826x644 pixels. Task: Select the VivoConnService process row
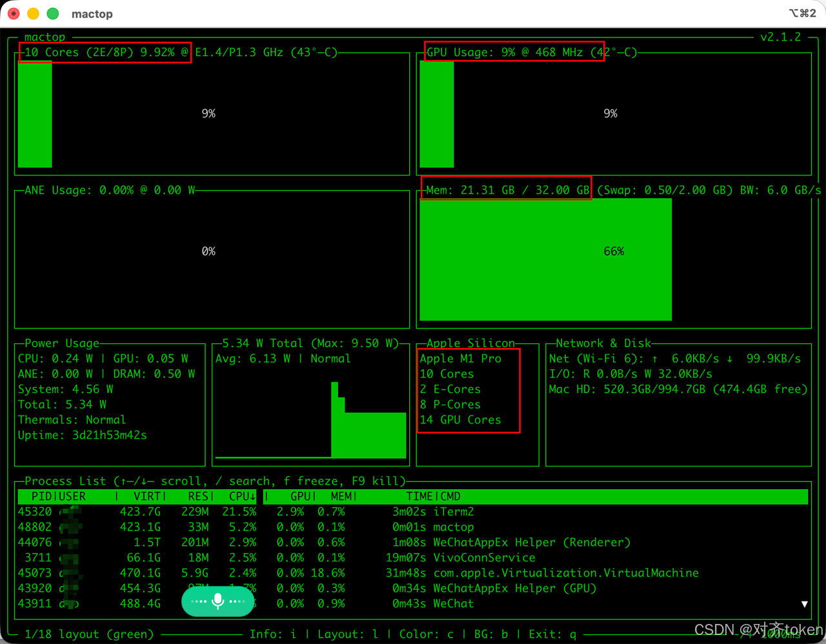point(413,558)
